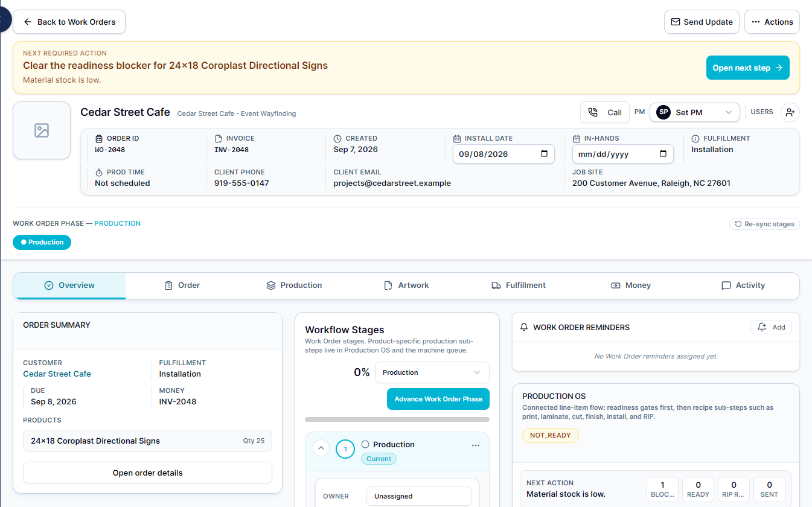
Task: Go to the Fulfillment tab
Action: (x=519, y=285)
